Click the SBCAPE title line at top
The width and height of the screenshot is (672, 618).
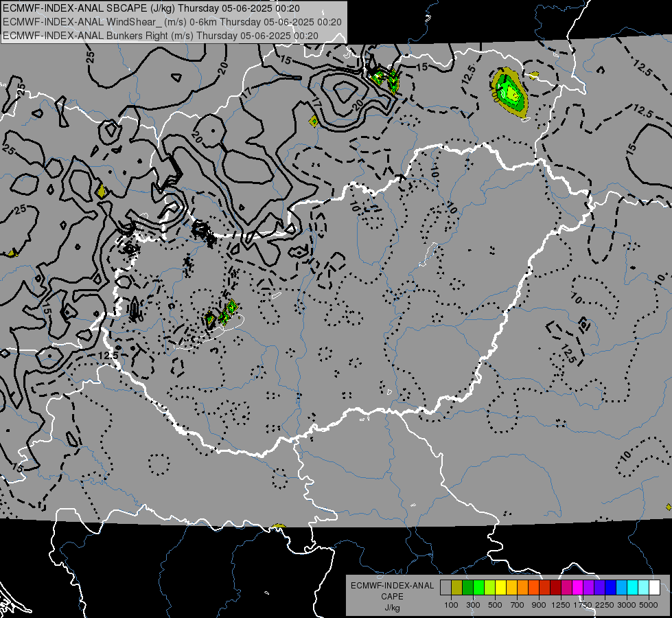point(151,8)
